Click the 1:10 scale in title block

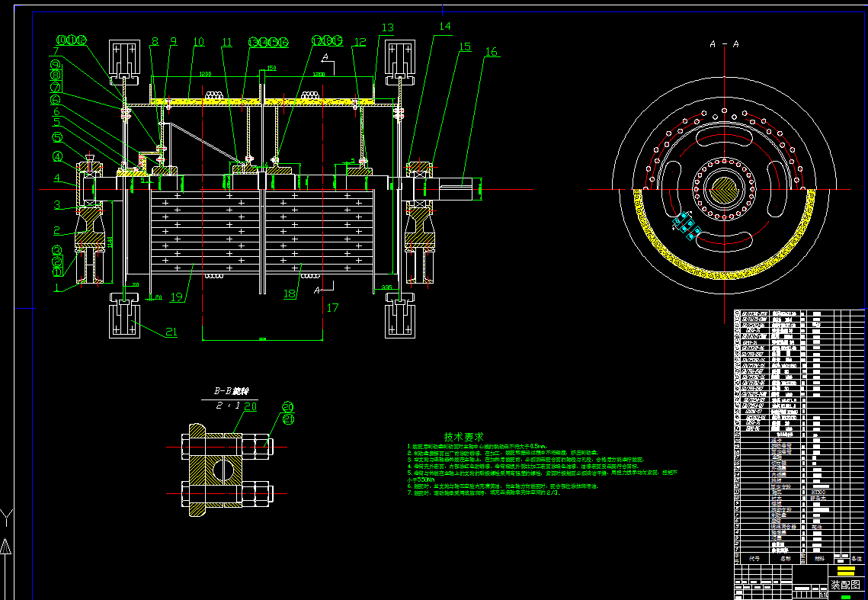(824, 595)
